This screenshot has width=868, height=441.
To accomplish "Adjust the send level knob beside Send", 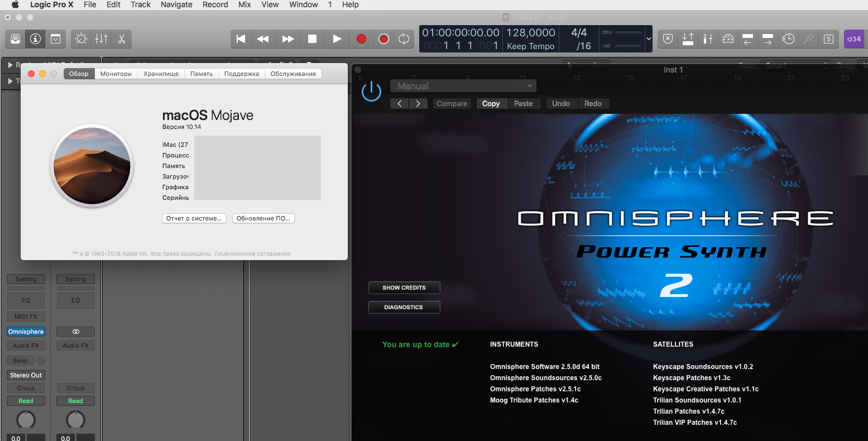I will coord(41,361).
